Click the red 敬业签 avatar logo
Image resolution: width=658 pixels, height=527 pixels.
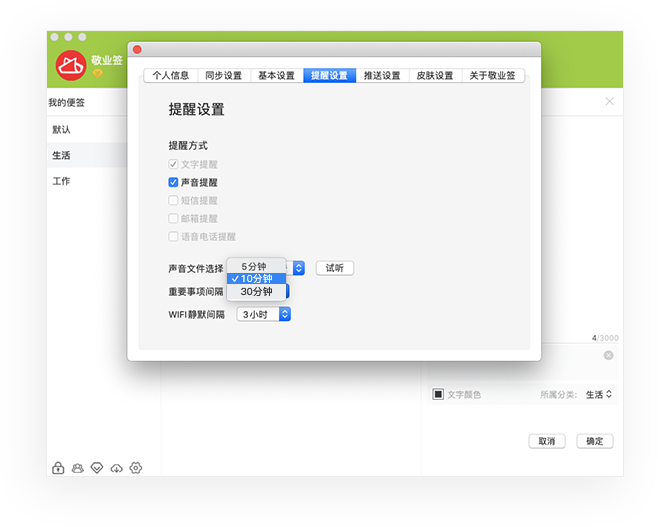pos(71,65)
